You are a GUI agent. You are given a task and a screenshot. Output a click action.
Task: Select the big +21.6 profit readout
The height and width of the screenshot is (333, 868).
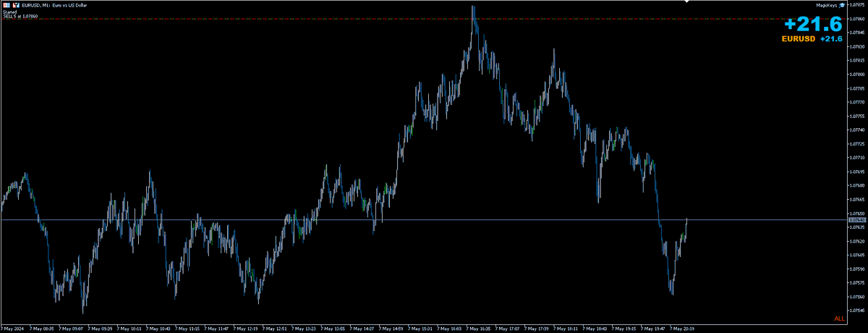coord(814,24)
